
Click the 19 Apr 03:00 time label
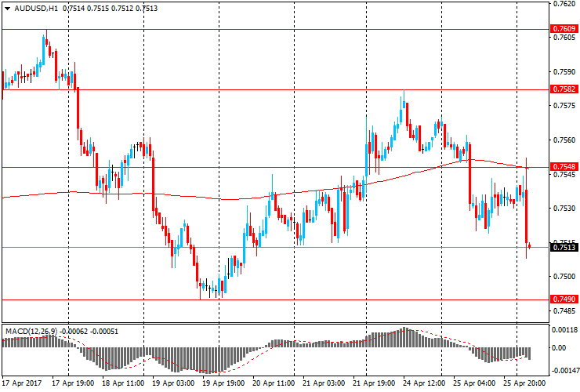point(173,383)
